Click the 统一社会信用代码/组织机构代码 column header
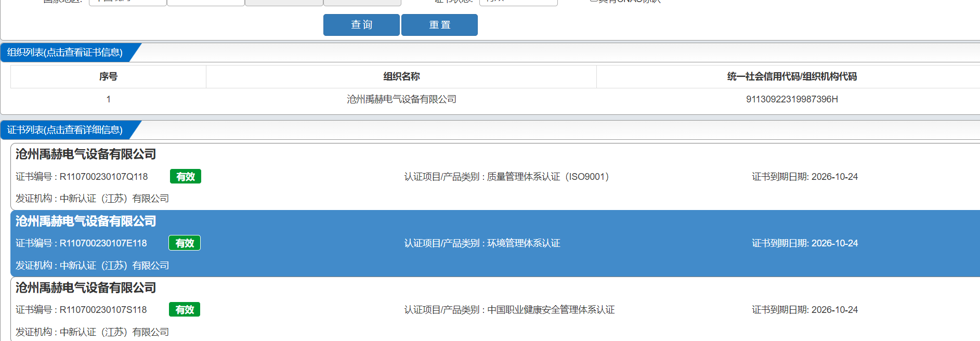Viewport: 980px width, 341px height. click(x=792, y=76)
